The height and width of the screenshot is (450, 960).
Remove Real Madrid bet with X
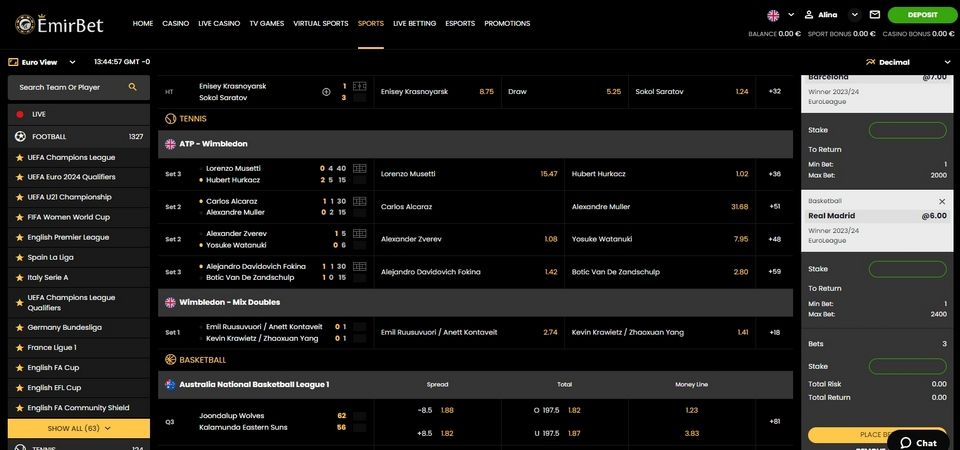[942, 201]
